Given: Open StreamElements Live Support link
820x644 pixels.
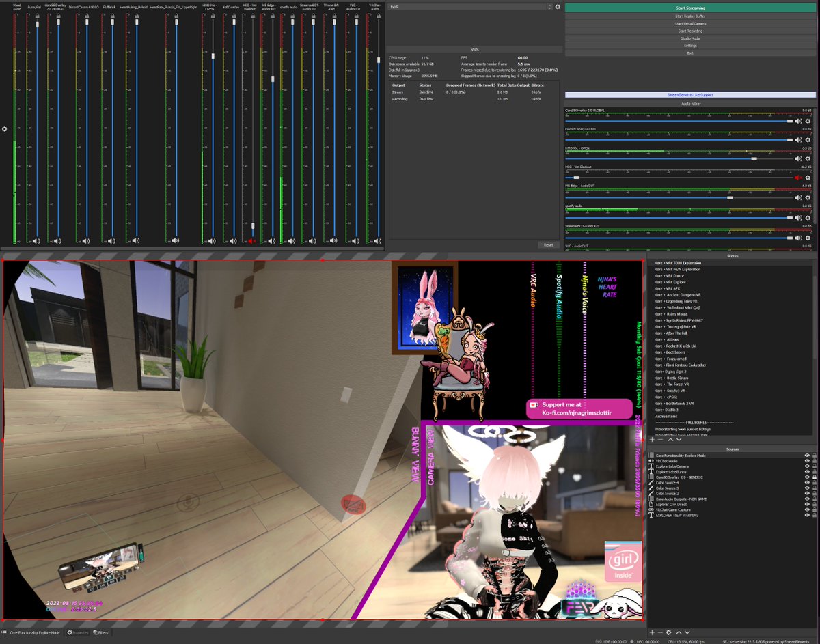Looking at the screenshot, I should coord(690,95).
